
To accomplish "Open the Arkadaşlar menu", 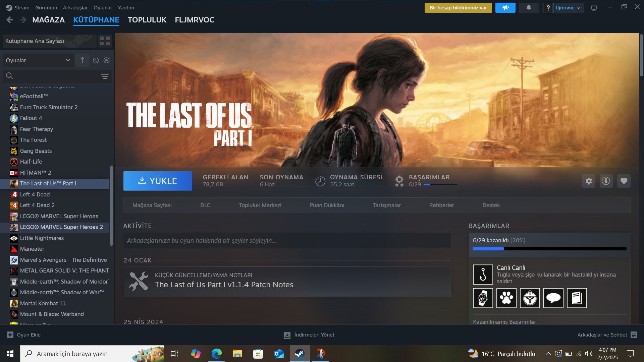I will pyautogui.click(x=75, y=8).
